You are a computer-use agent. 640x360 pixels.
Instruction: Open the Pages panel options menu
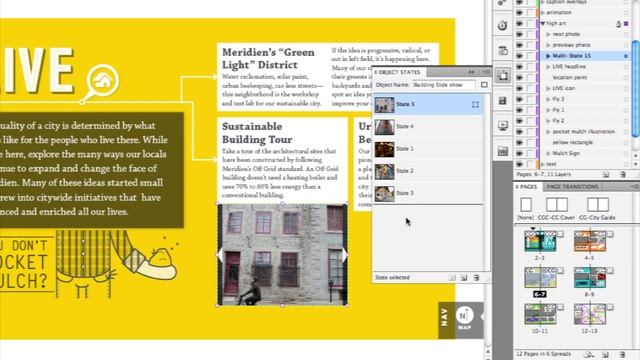pyautogui.click(x=635, y=187)
